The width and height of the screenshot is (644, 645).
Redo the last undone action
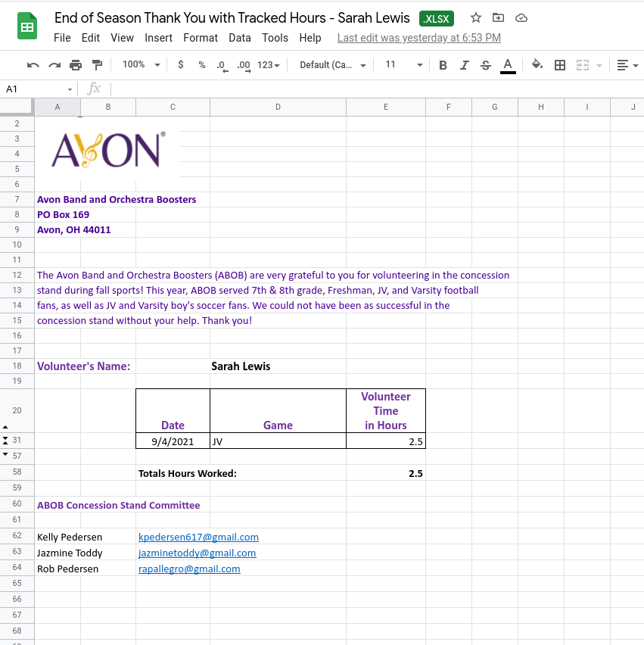[54, 65]
